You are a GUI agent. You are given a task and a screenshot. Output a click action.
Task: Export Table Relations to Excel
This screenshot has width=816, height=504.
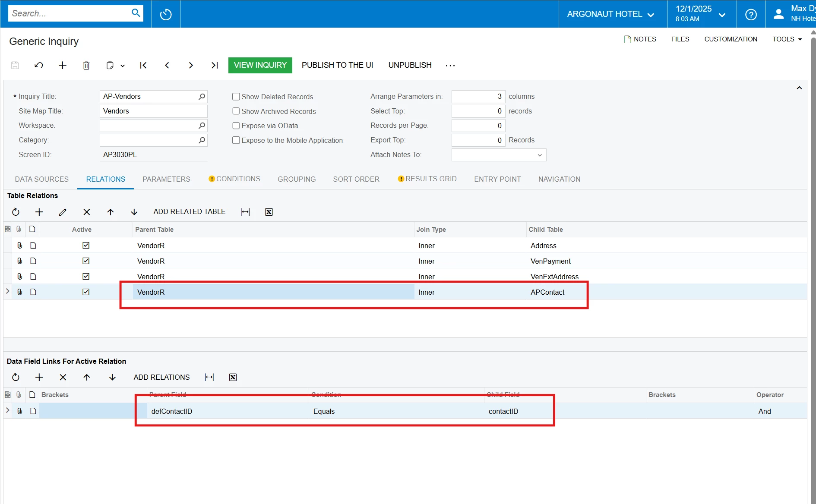269,212
